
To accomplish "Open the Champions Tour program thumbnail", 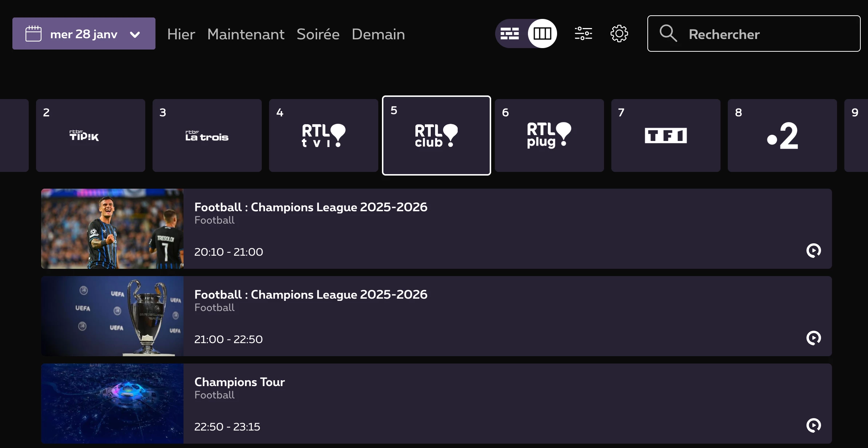I will pos(112,404).
